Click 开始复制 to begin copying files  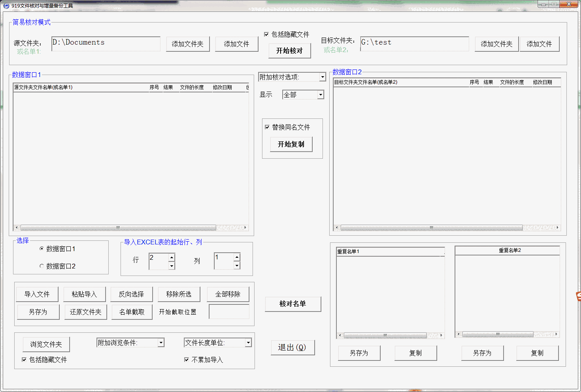tap(291, 144)
